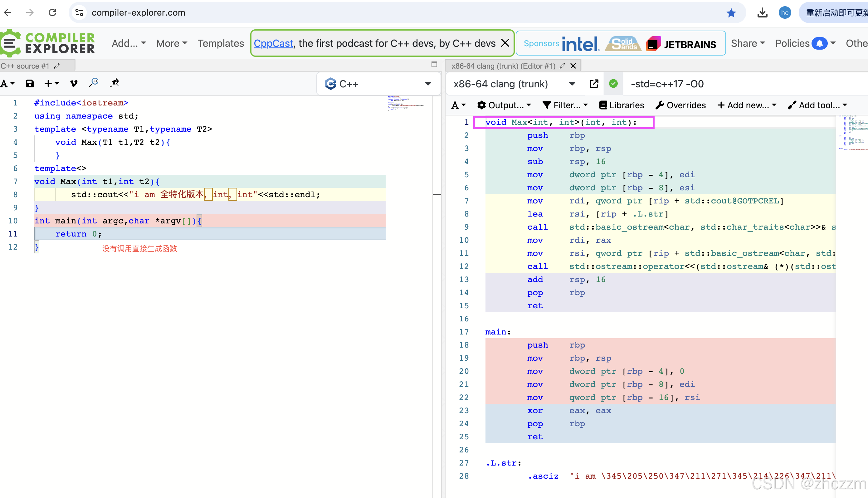Open the Templates menu item

[x=221, y=43]
